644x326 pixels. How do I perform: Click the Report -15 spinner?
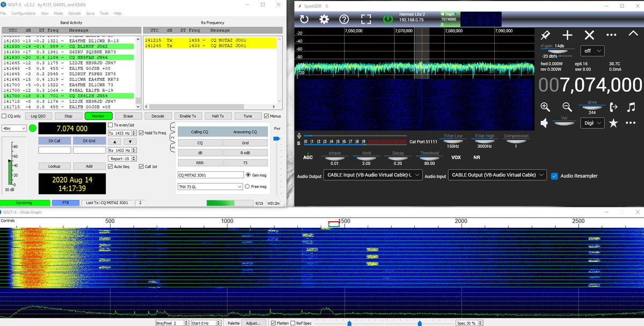pyautogui.click(x=122, y=158)
